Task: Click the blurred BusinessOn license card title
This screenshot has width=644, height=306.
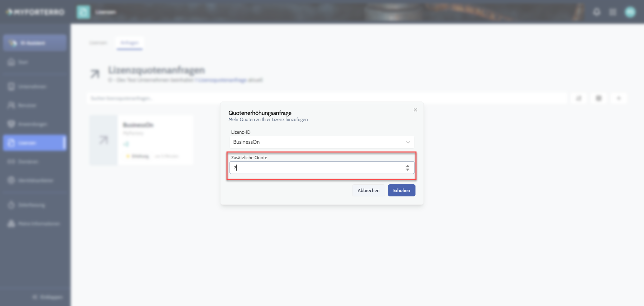Action: coord(138,125)
